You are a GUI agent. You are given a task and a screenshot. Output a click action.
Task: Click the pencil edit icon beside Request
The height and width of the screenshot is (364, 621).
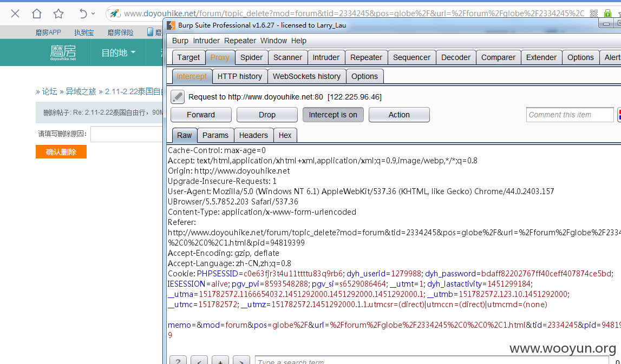click(x=178, y=97)
